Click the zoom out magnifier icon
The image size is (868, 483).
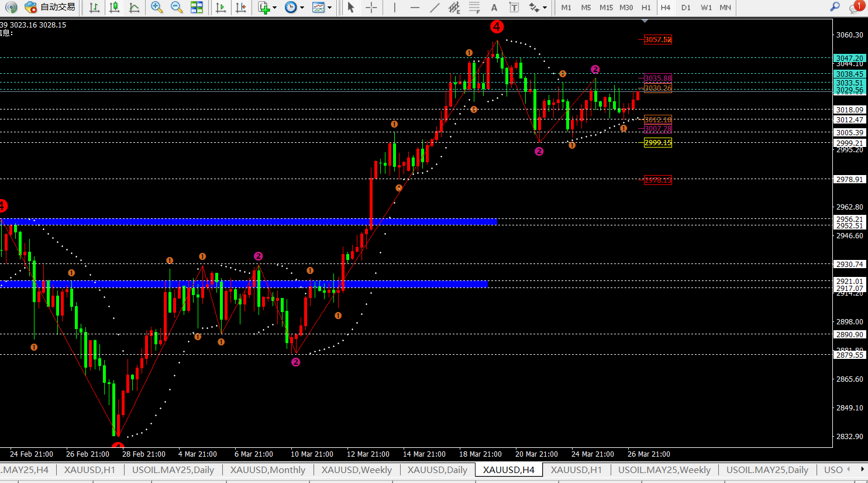point(176,8)
